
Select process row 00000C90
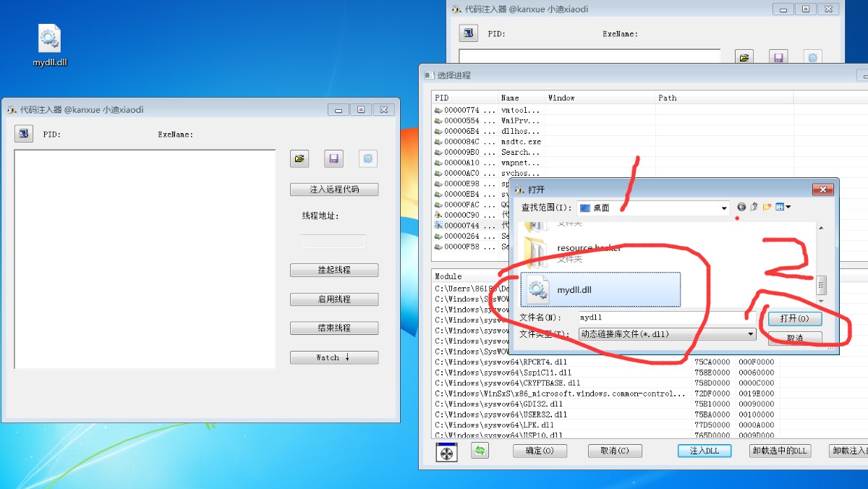[472, 215]
